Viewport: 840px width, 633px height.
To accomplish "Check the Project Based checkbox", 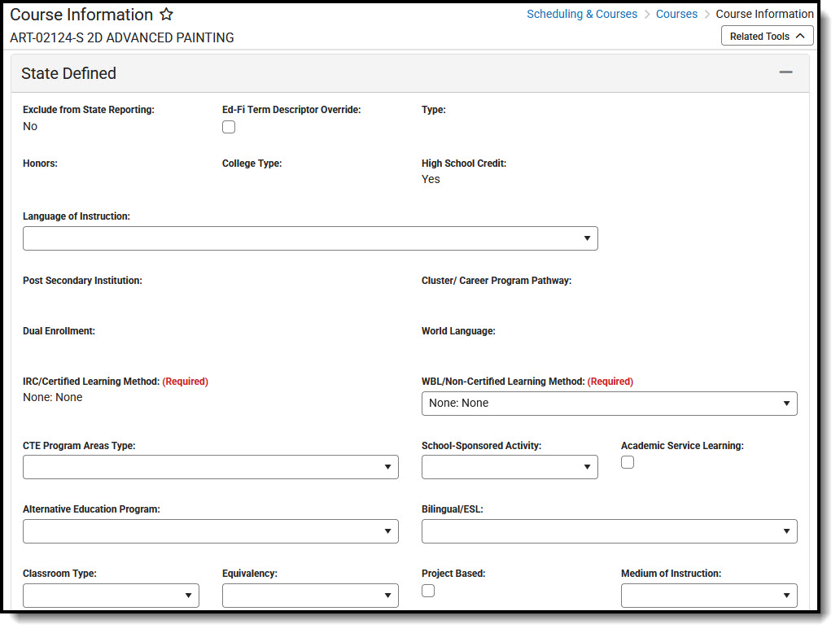I will [x=428, y=591].
